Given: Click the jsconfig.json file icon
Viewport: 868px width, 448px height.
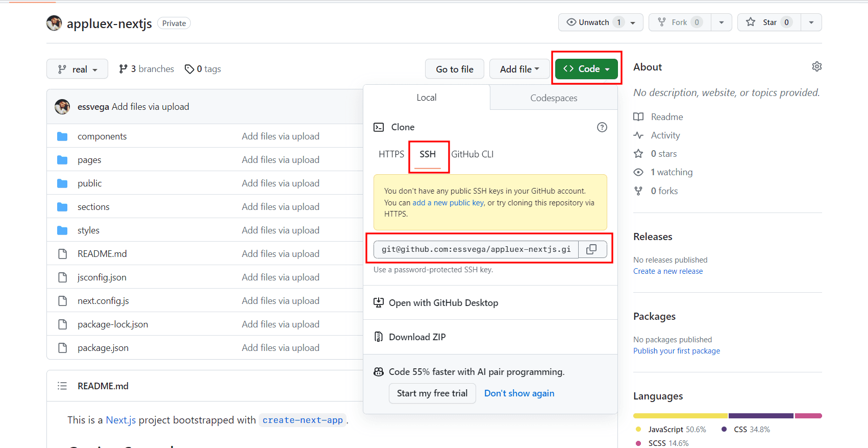Looking at the screenshot, I should [62, 277].
